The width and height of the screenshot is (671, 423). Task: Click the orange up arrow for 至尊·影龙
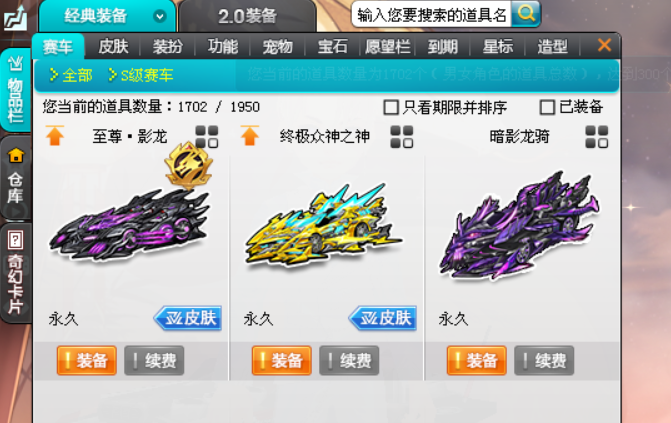coord(55,136)
